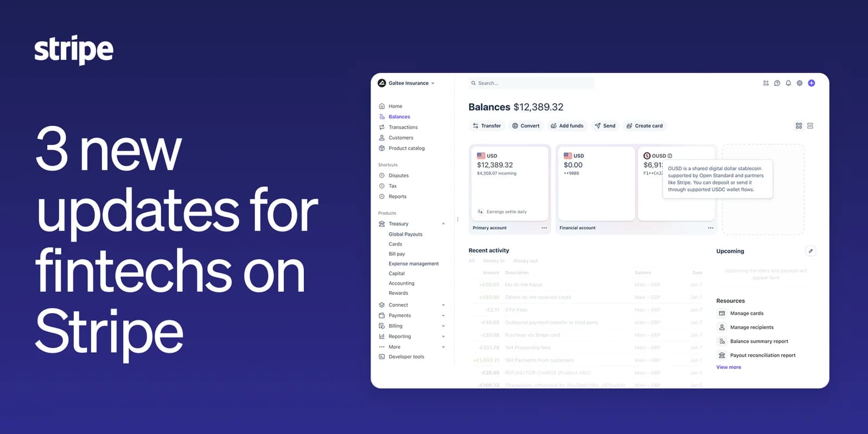Click the Transfer button
The height and width of the screenshot is (434, 868).
click(487, 126)
